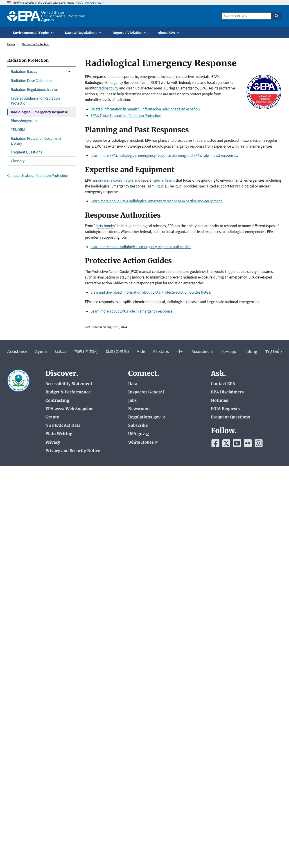This screenshot has width=289, height=868.
Task: Open X (Twitter) icon under Follow
Action: point(226,443)
